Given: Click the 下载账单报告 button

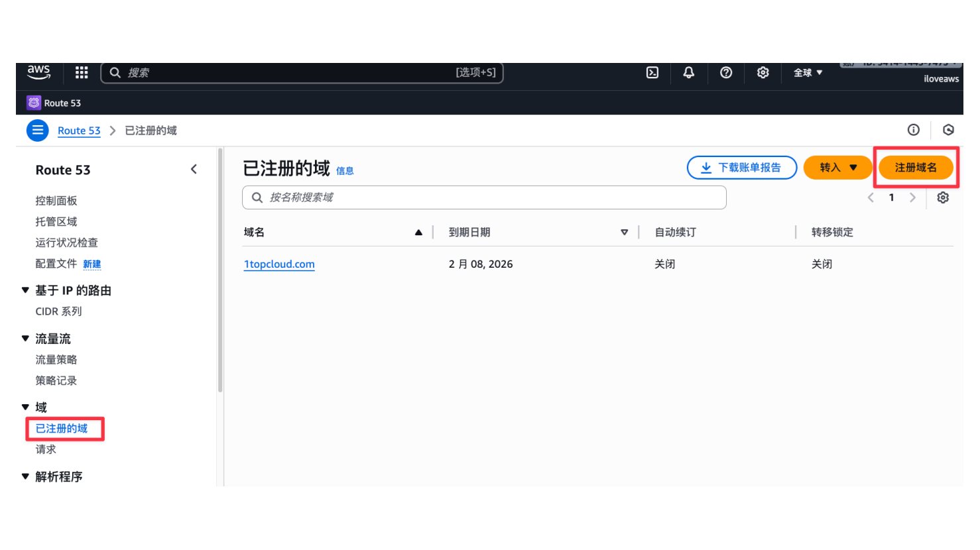Looking at the screenshot, I should pos(742,168).
